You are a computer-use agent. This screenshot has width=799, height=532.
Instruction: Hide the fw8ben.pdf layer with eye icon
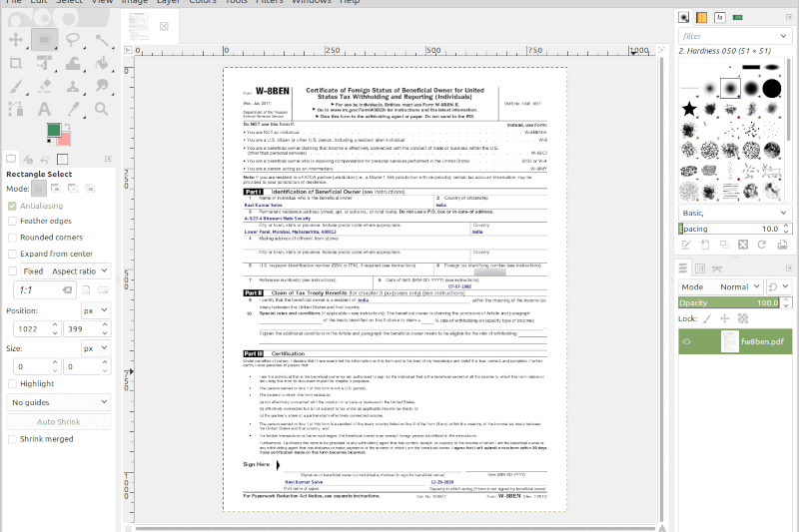pyautogui.click(x=687, y=341)
